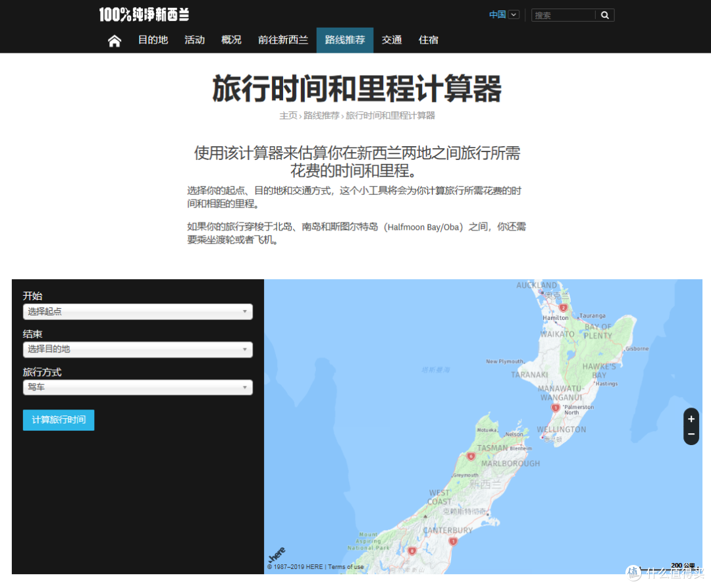Viewport: 711px width, 588px height.
Task: Click the Greymouth label on map
Action: pyautogui.click(x=465, y=475)
